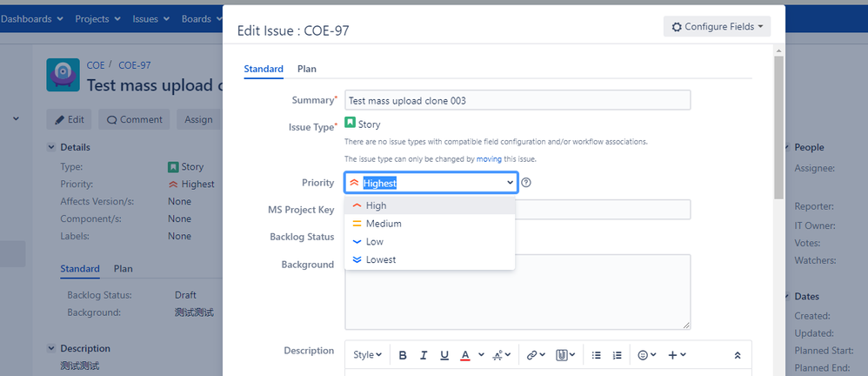This screenshot has height=376, width=868.
Task: Collapse the Description section
Action: pyautogui.click(x=51, y=348)
